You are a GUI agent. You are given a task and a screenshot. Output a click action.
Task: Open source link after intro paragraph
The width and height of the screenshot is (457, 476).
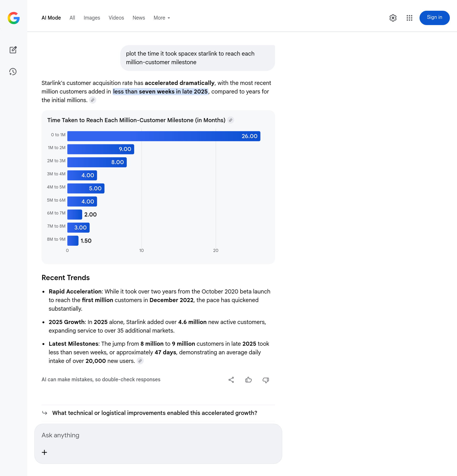coord(93,100)
